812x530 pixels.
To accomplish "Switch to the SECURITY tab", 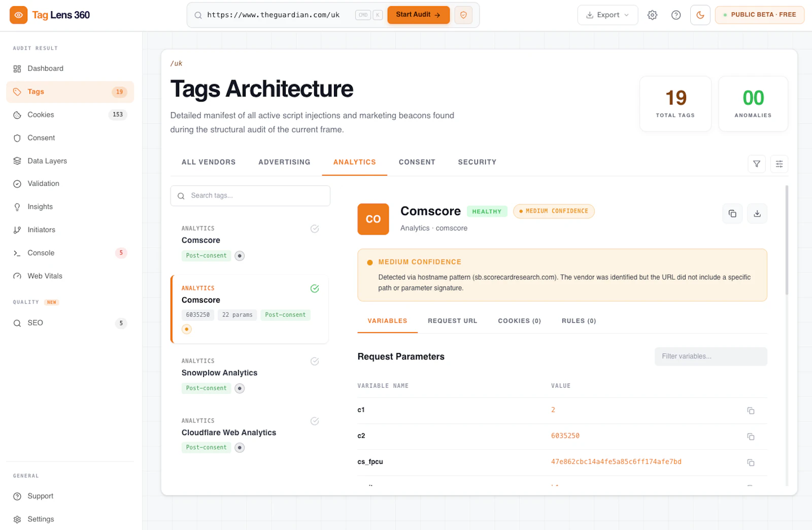I will pos(477,162).
